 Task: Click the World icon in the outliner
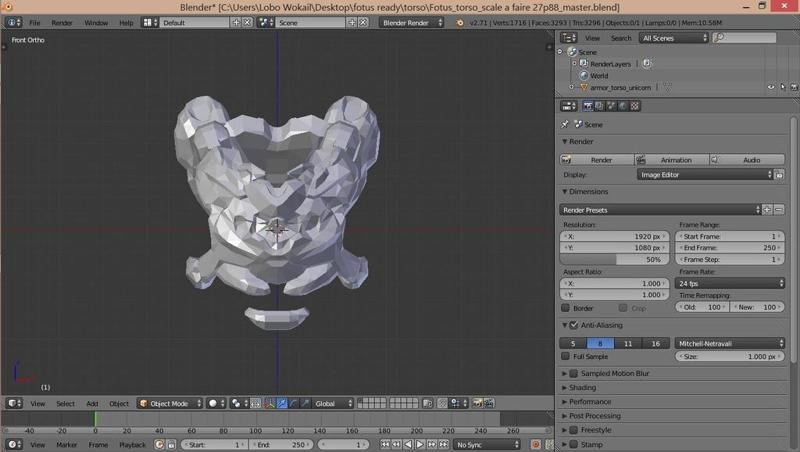(582, 75)
